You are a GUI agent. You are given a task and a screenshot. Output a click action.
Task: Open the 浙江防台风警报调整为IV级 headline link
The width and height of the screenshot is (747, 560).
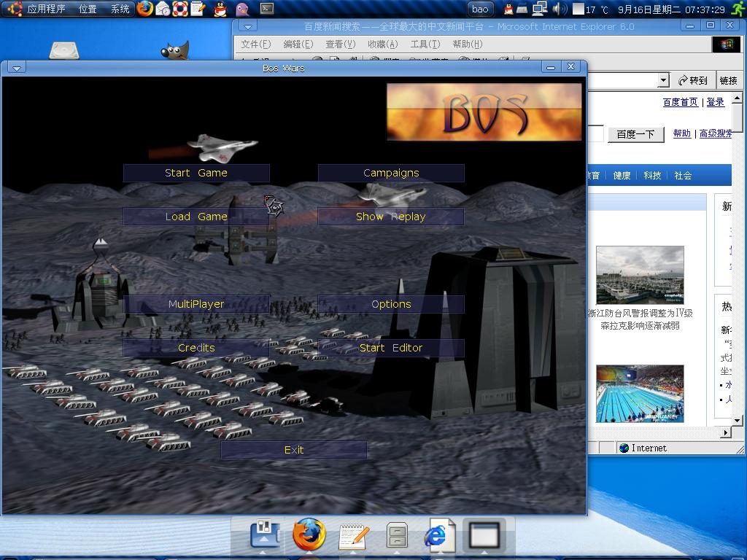point(640,313)
